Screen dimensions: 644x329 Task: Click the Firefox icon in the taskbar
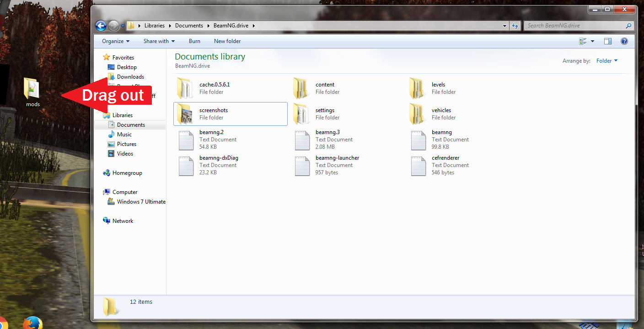point(32,324)
